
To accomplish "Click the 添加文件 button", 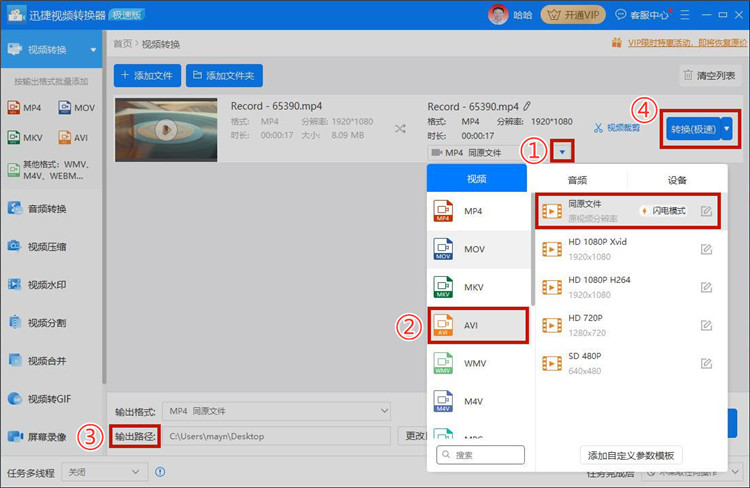I will [x=147, y=76].
